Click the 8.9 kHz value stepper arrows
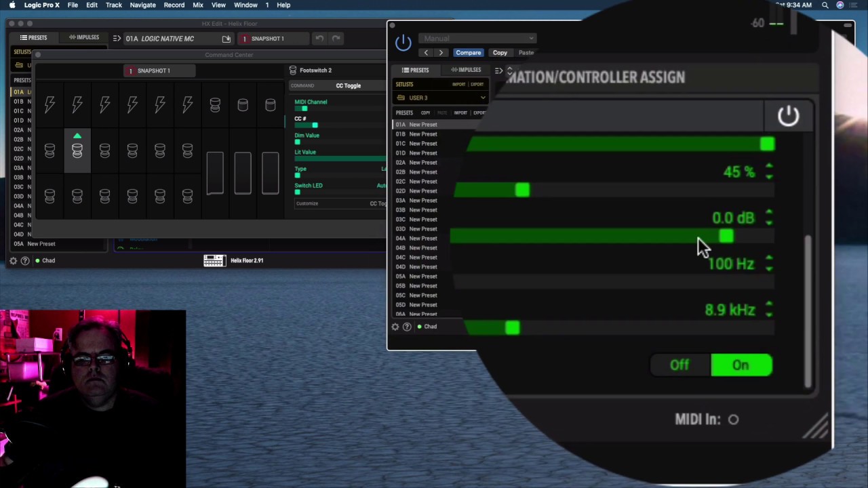This screenshot has width=868, height=488. pyautogui.click(x=769, y=309)
